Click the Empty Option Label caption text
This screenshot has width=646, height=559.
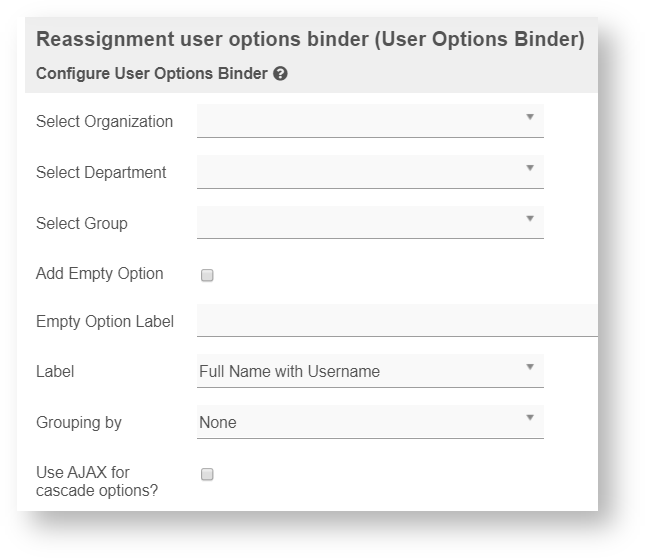pos(104,322)
